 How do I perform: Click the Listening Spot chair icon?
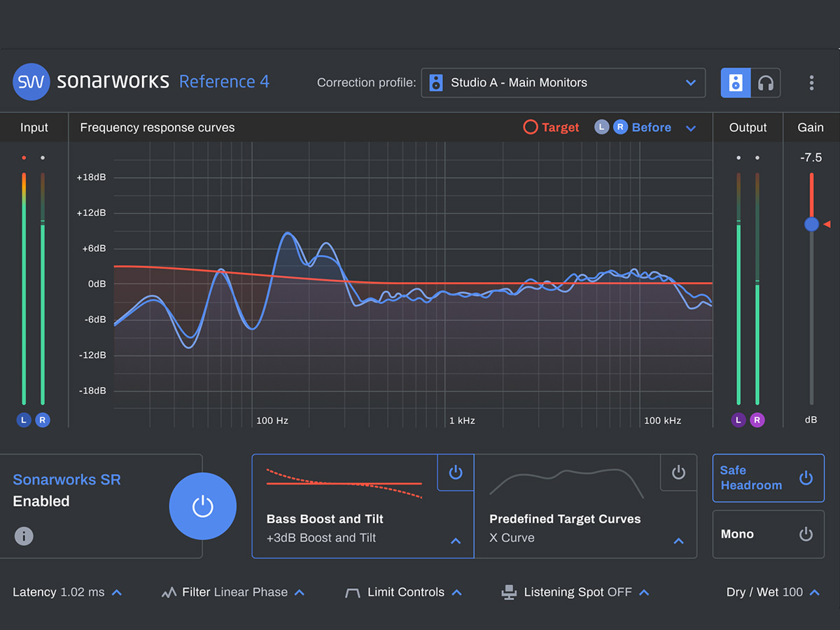coord(509,593)
